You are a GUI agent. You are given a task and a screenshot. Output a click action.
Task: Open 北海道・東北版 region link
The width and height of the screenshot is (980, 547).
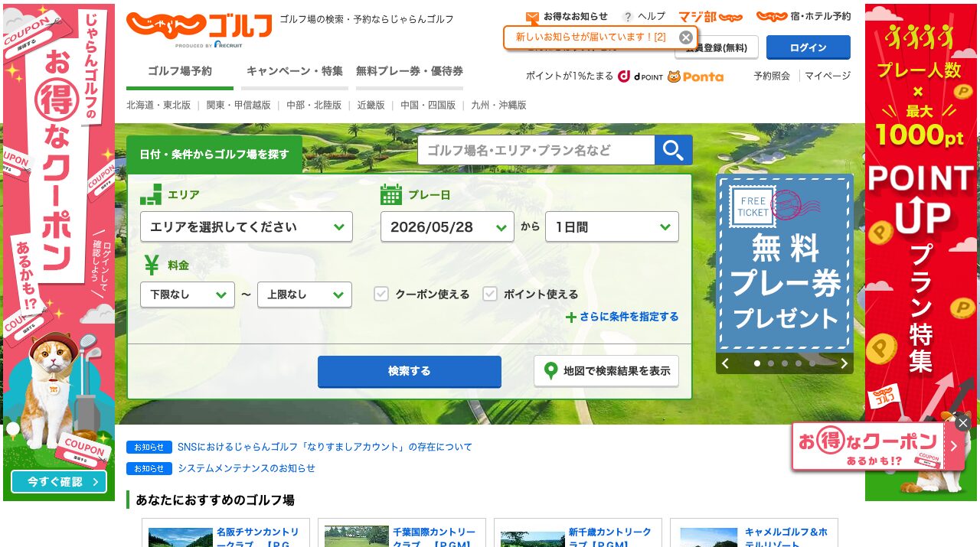click(x=158, y=106)
